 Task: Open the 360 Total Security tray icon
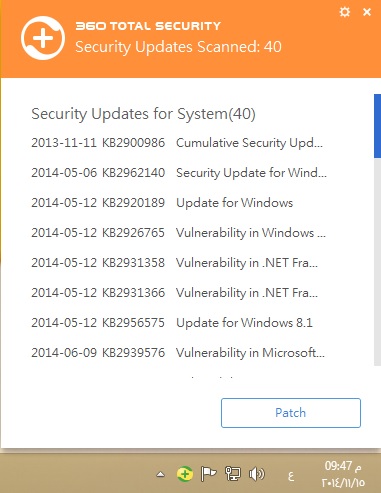(185, 474)
